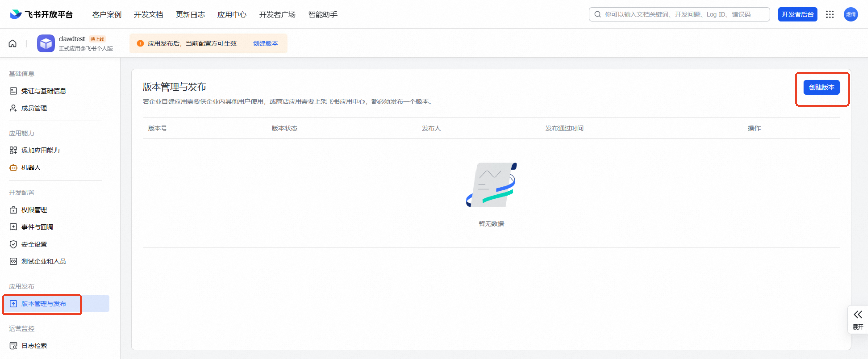868x359 pixels.
Task: Open the user avatar menu
Action: click(x=850, y=14)
